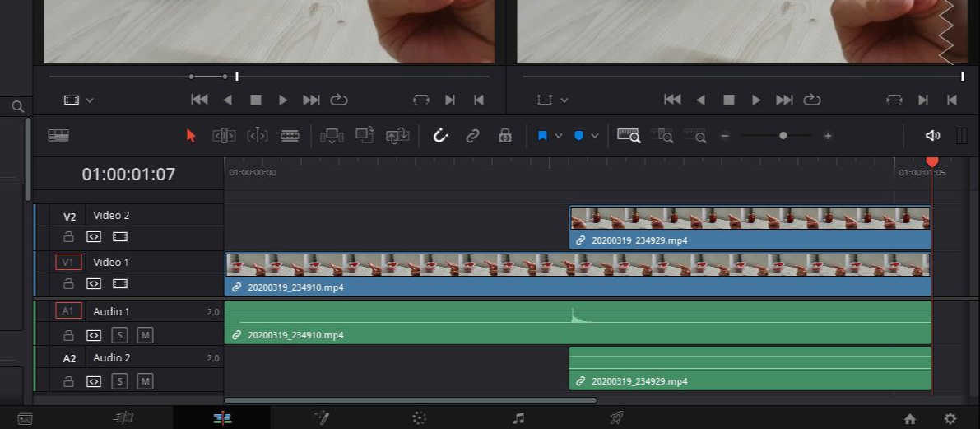Disable Video 1 track with filmstrip icon

[x=120, y=284]
